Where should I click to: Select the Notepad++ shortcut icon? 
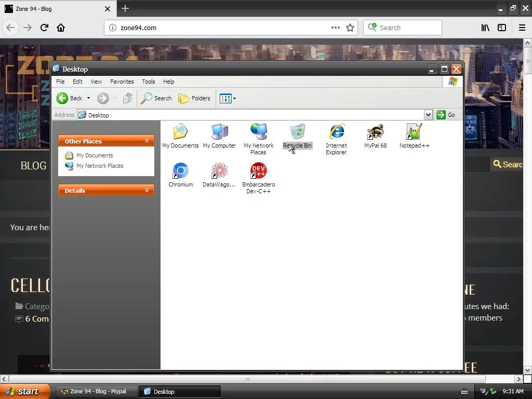[x=414, y=136]
